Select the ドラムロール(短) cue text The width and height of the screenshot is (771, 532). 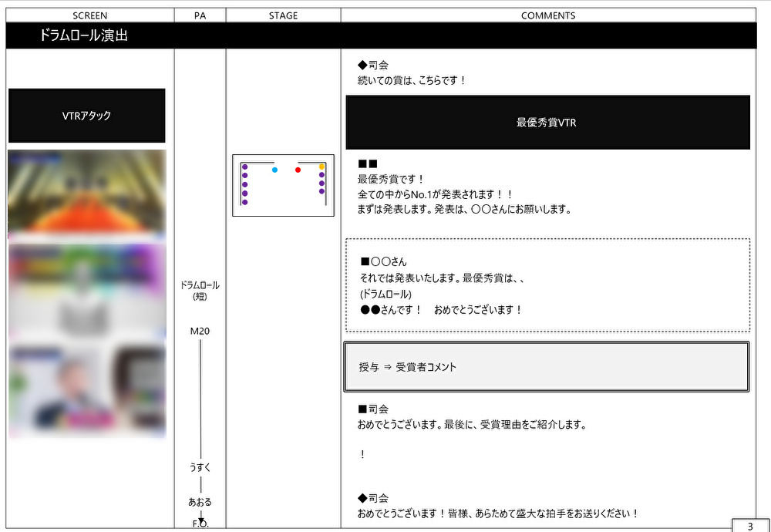coord(200,291)
